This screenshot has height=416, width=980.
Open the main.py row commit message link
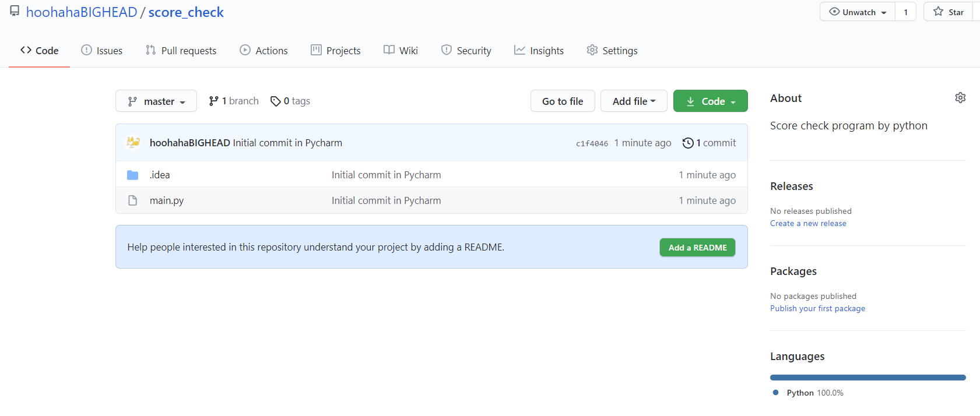[x=387, y=200]
